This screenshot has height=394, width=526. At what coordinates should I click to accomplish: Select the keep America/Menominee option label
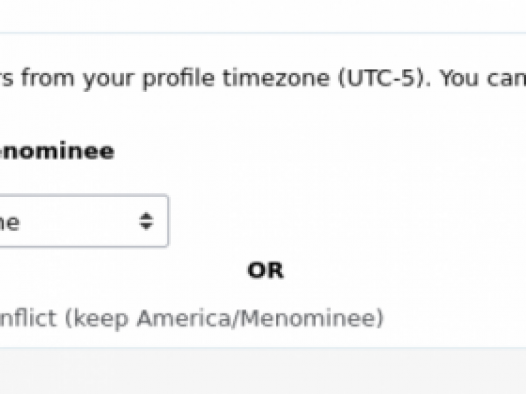click(x=191, y=318)
